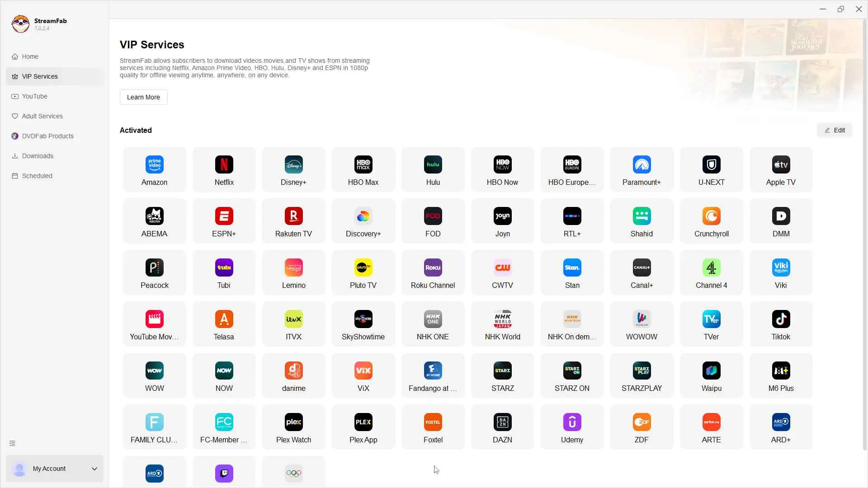This screenshot has height=488, width=868.
Task: Expand the My Account dropdown
Action: (x=55, y=469)
